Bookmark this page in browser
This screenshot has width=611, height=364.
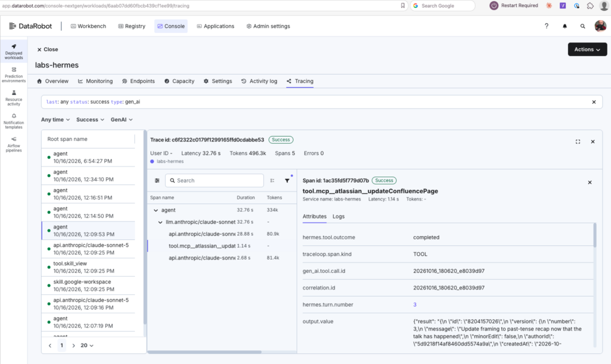click(403, 5)
